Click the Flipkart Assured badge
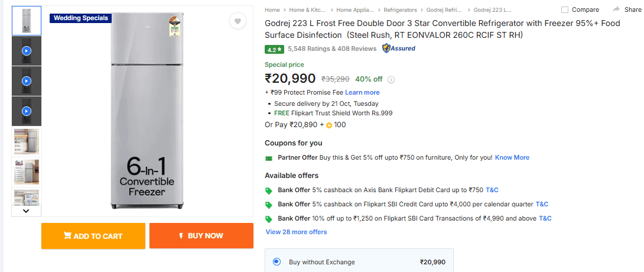 [x=399, y=48]
